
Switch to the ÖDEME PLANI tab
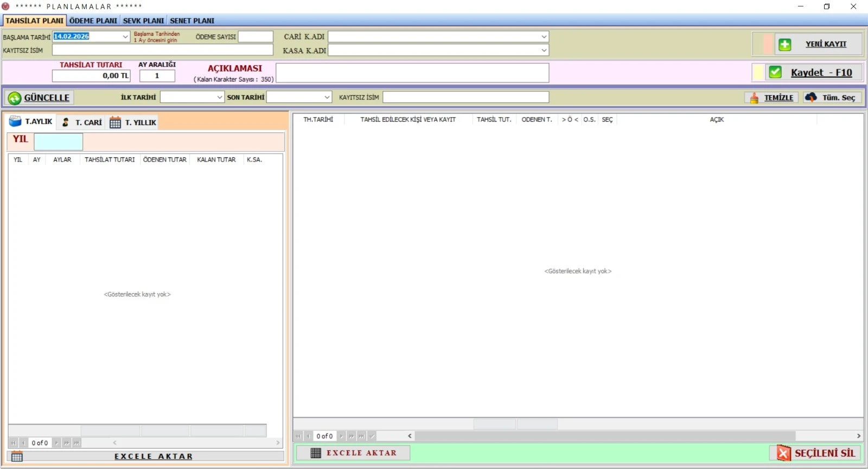point(93,21)
